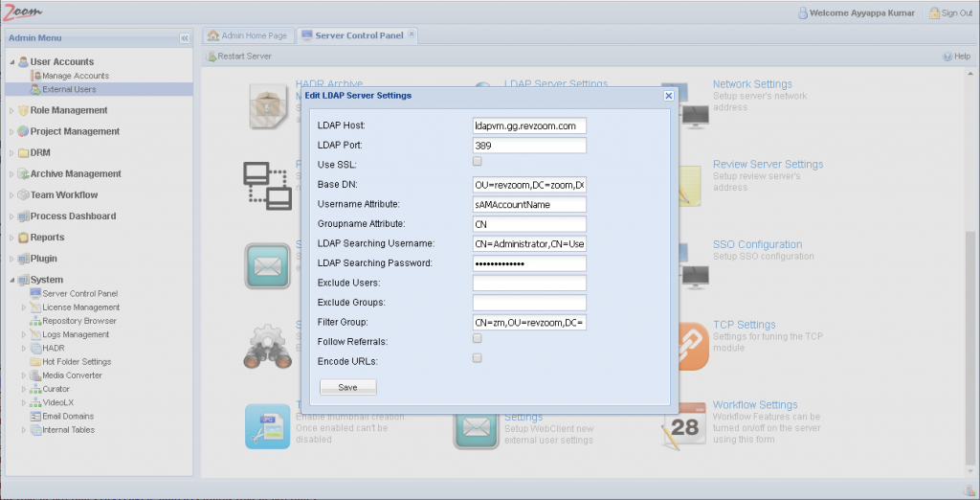This screenshot has width=980, height=500.
Task: Click the Restart Server toolbar icon
Action: 212,57
